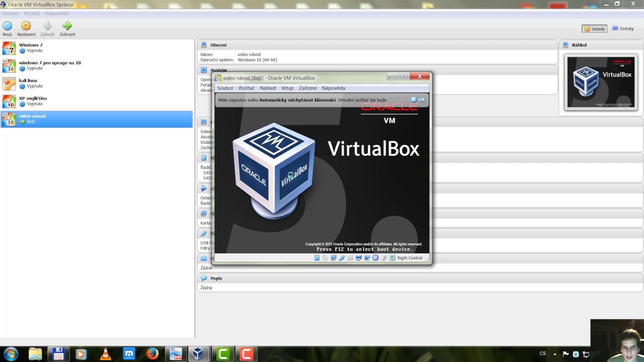Screen dimensions: 644x362
Task: Open the Windows Start menu
Action: click(11, 354)
